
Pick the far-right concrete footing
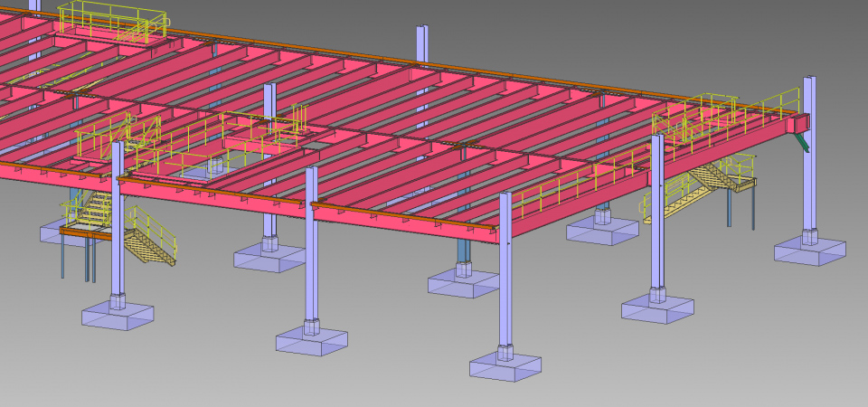coord(809,251)
